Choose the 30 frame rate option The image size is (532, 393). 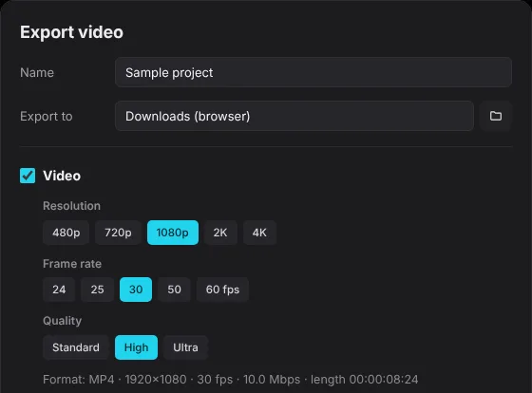point(136,290)
